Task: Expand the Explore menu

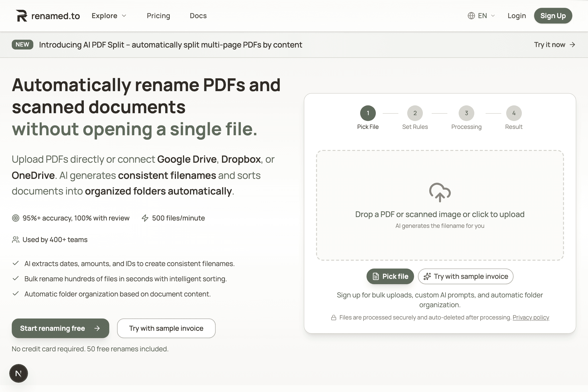Action: click(x=105, y=15)
